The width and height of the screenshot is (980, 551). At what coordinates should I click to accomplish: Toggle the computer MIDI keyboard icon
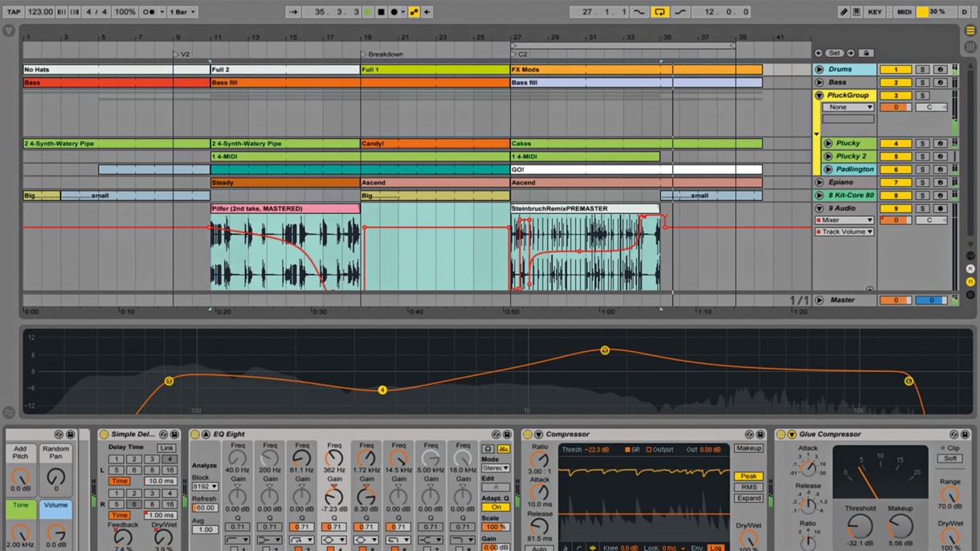click(x=856, y=12)
